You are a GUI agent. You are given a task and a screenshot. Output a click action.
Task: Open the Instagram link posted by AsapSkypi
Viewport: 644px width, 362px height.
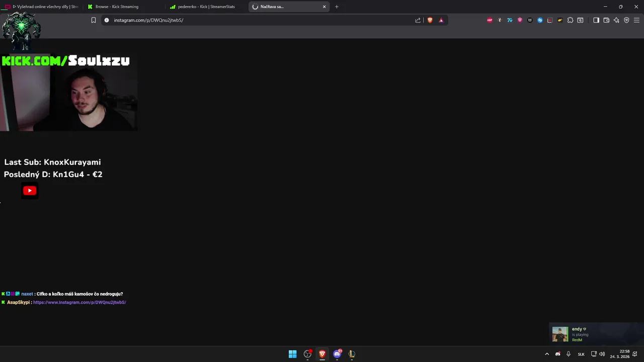[79, 302]
